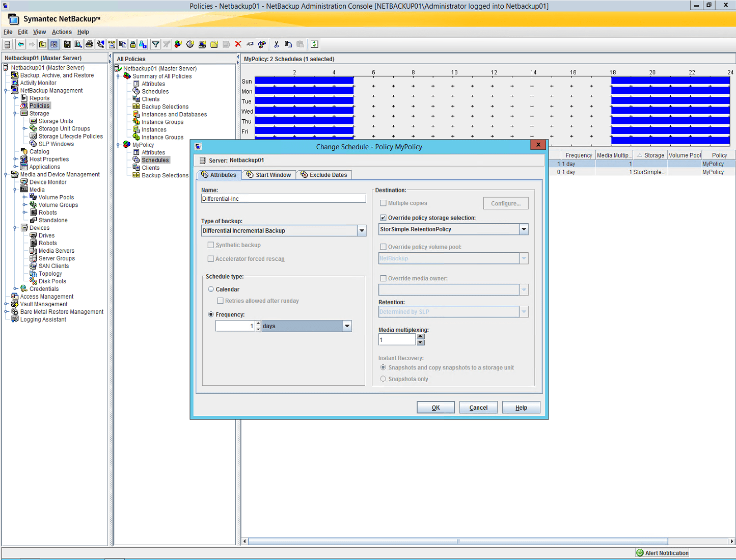Open the Type of backup dropdown
736x560 pixels.
362,230
